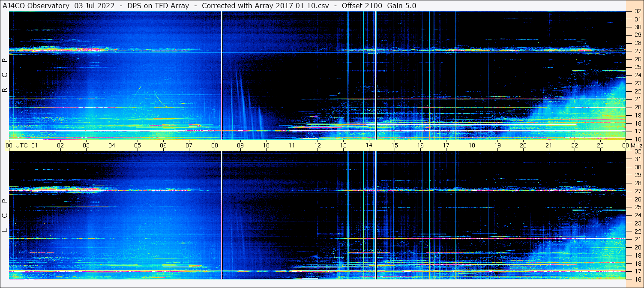
Task: Click the vertical LCP panel label
Action: (x=5, y=215)
